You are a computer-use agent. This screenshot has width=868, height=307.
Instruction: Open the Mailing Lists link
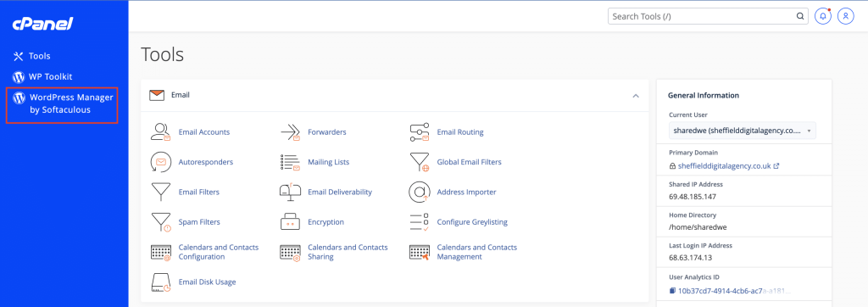[x=329, y=162]
